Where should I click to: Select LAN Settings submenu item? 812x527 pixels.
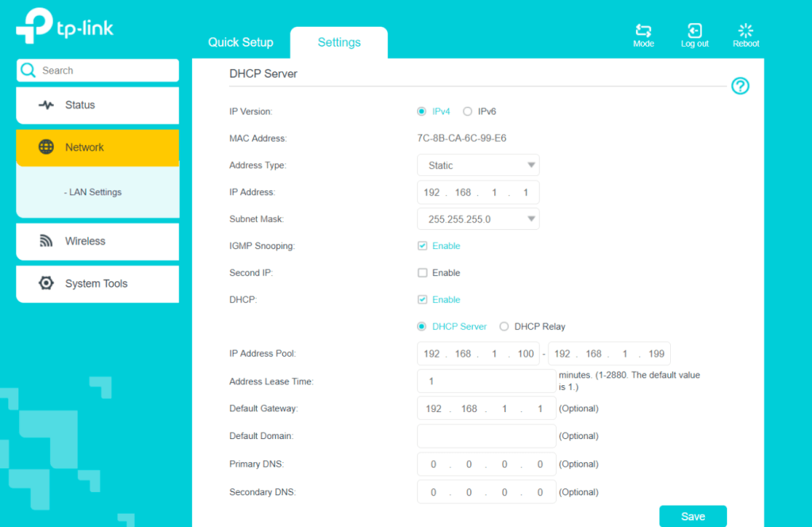click(93, 193)
